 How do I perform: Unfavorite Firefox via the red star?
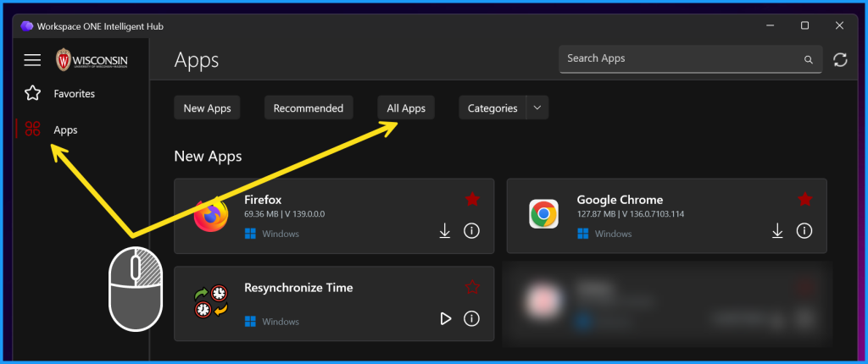pos(472,200)
